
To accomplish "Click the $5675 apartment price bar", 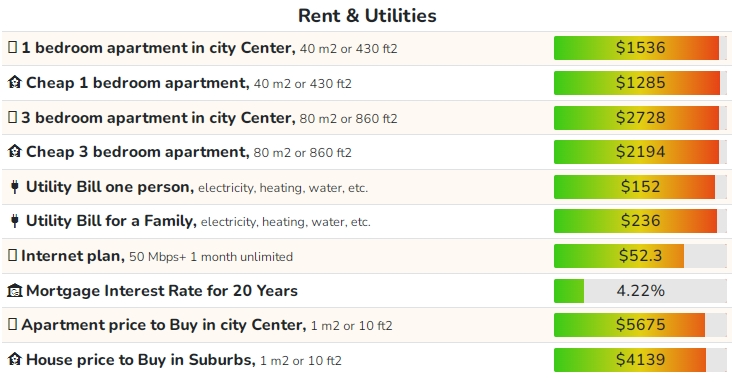I will 640,325.
